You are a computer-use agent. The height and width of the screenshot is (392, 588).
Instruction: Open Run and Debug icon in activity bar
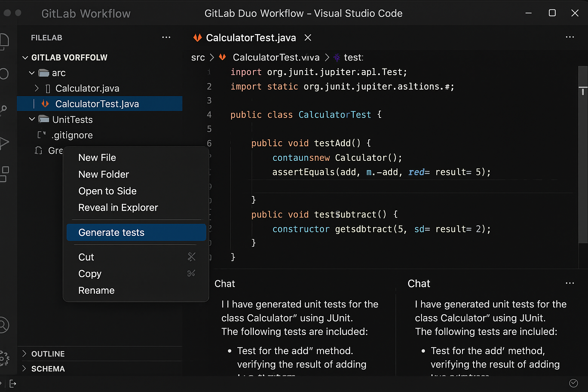pos(4,143)
